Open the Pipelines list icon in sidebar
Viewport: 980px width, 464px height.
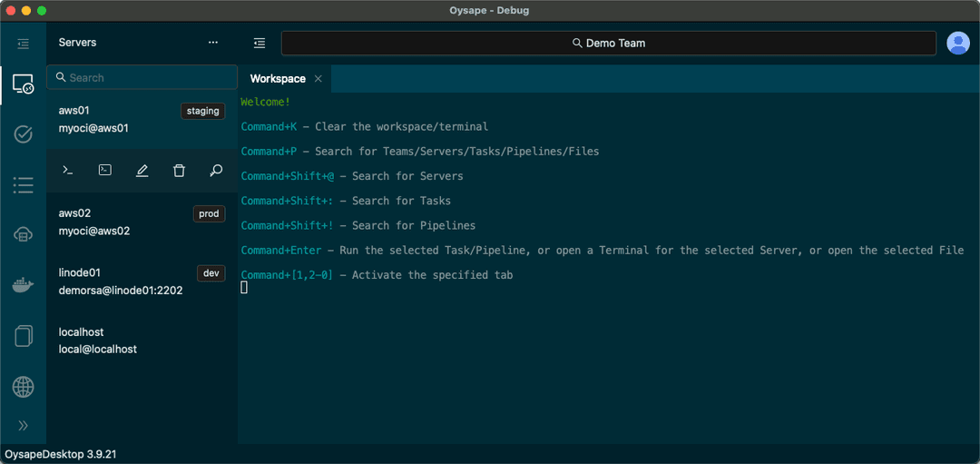pos(23,185)
